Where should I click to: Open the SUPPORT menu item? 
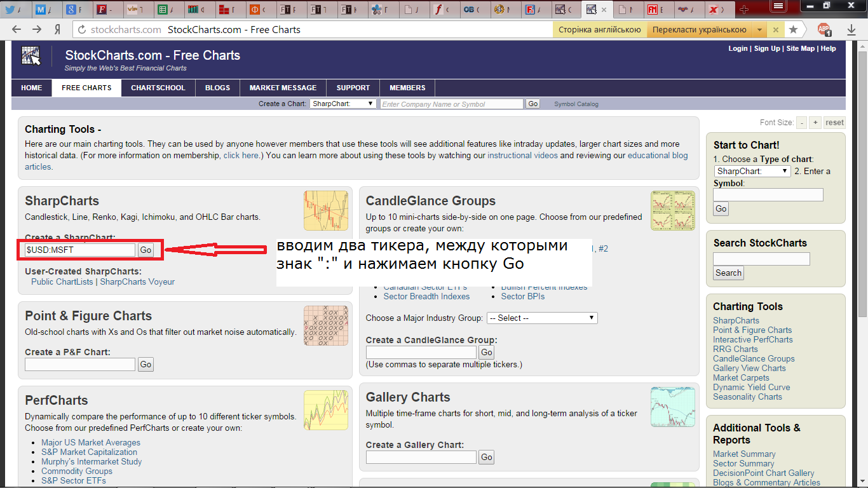[x=353, y=88]
